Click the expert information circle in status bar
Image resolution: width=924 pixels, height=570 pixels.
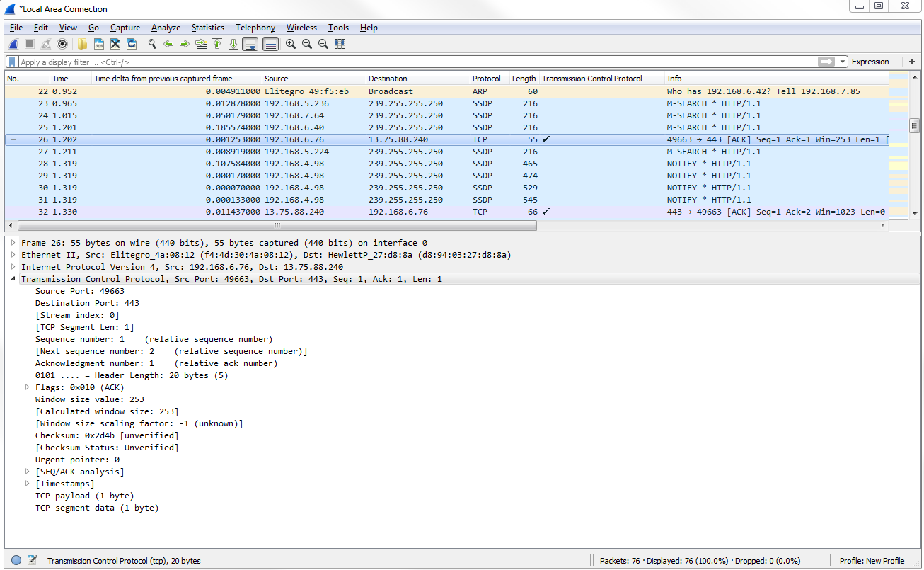click(16, 560)
